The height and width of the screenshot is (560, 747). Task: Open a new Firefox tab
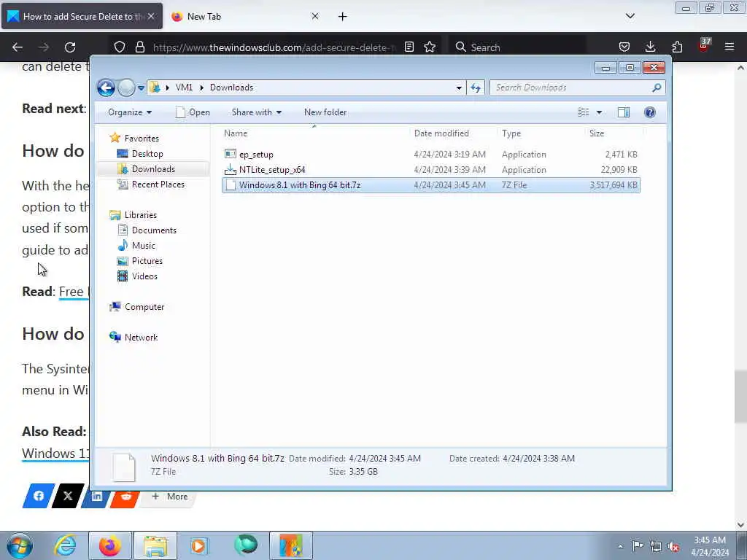point(343,17)
